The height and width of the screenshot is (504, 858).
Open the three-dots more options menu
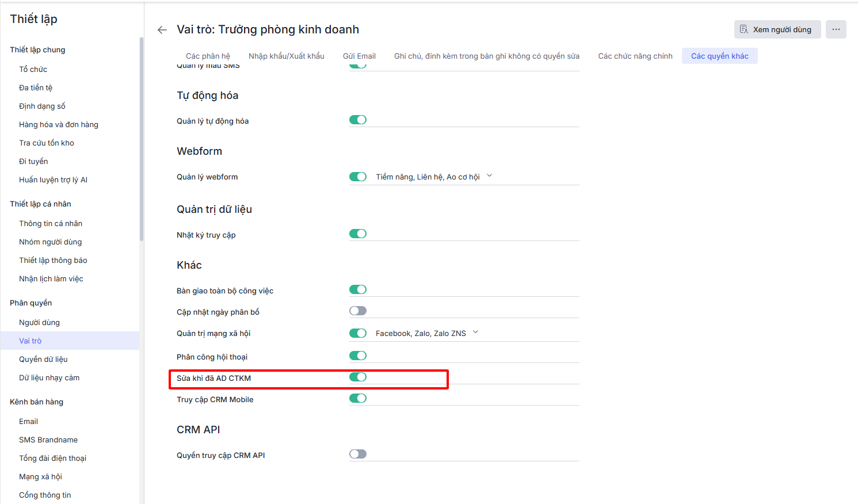click(836, 29)
